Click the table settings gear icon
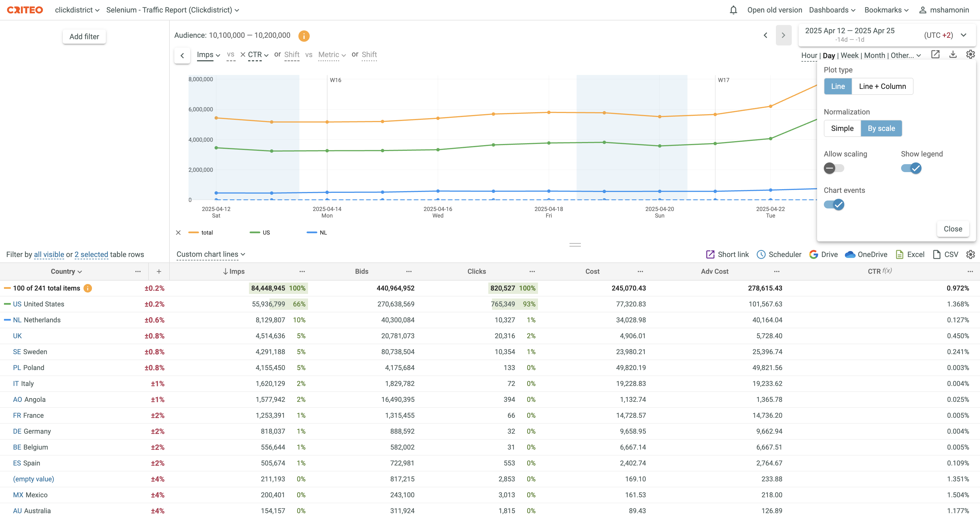Screen dimensions: 980x518 tap(970, 255)
